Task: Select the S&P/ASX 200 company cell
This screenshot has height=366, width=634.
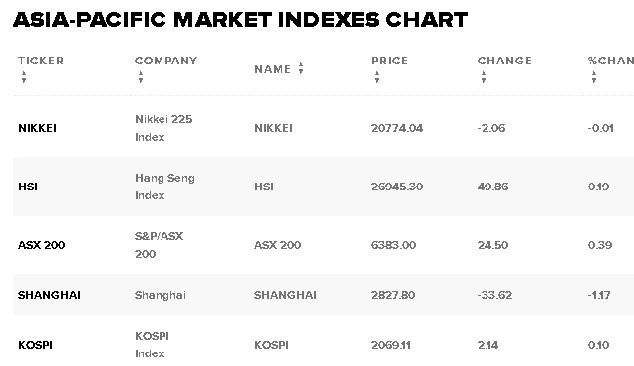Action: click(159, 245)
